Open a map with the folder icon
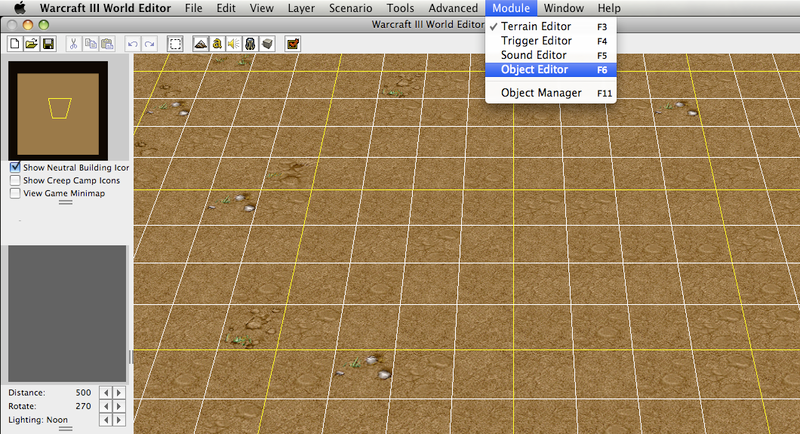 pos(31,44)
